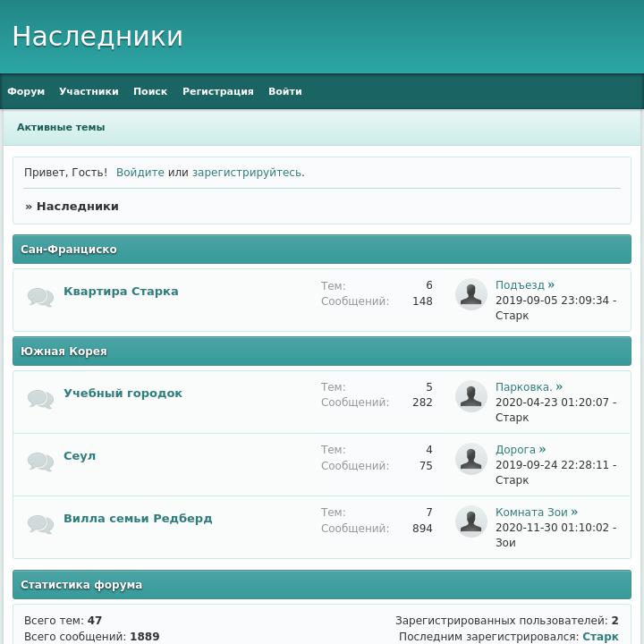The height and width of the screenshot is (644, 644).
Task: Open Регистрация from the navigation bar
Action: pos(218,91)
